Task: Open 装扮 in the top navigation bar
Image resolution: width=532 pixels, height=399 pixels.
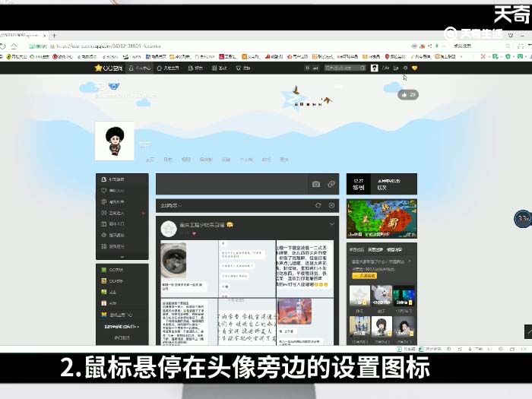Action: coord(243,68)
